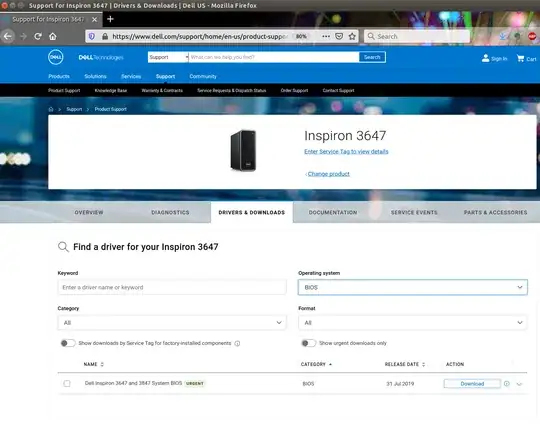Image resolution: width=540 pixels, height=424 pixels.
Task: Switch to the SERVICE EVENTS tab
Action: point(414,212)
